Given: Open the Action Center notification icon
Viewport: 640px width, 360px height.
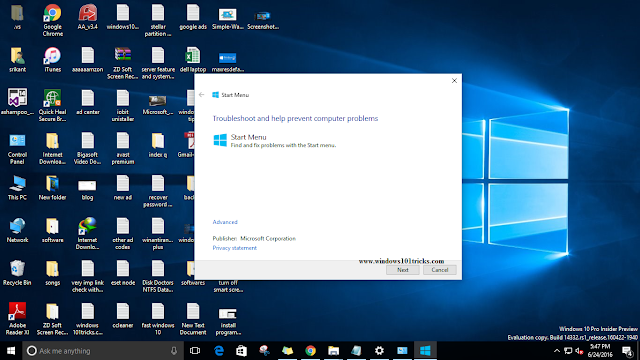Looking at the screenshot, I should coord(627,351).
